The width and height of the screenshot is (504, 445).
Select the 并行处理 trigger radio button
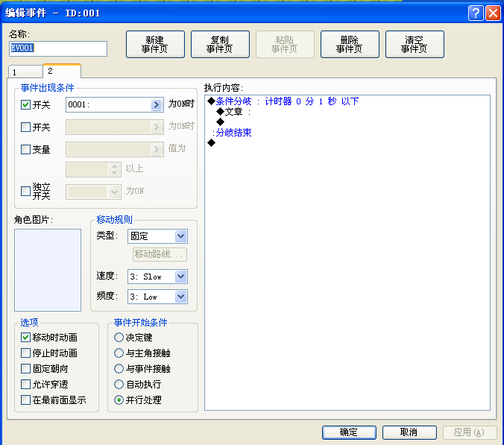click(x=119, y=400)
